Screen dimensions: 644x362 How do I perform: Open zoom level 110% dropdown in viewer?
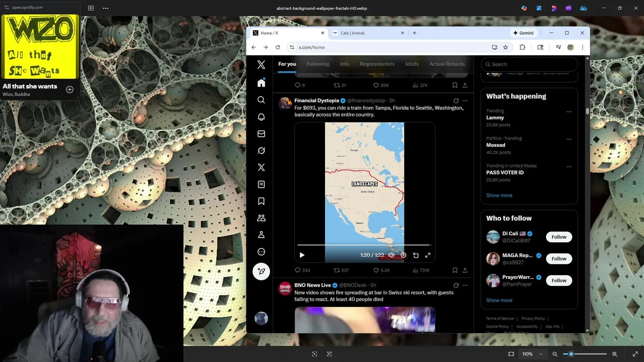(x=533, y=354)
